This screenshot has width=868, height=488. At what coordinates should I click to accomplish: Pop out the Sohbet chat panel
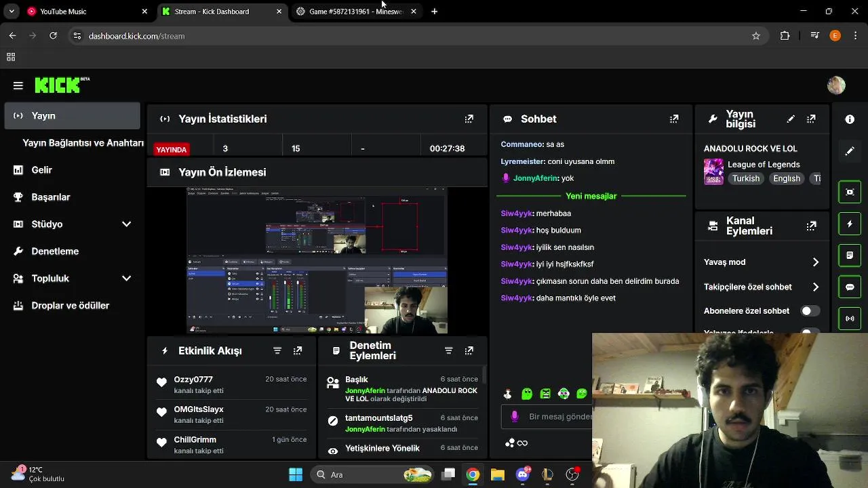(x=674, y=119)
